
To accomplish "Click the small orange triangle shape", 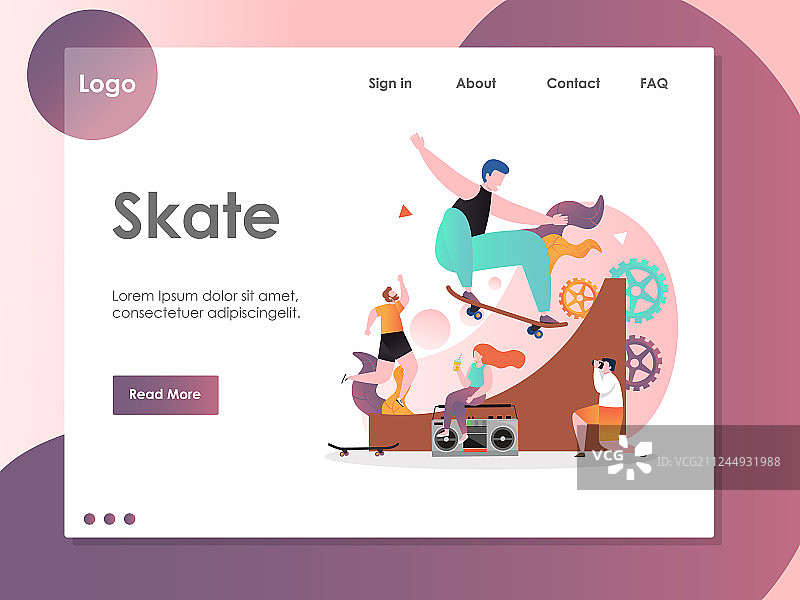I will [x=405, y=211].
